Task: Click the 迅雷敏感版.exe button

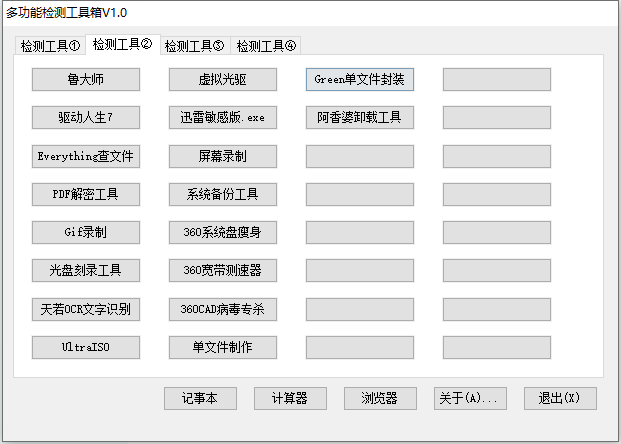Action: [x=223, y=118]
